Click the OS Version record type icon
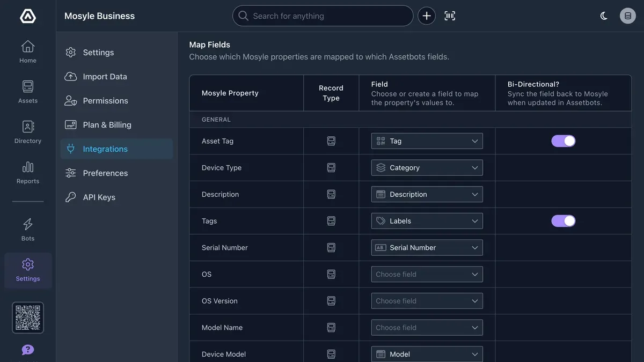 coord(331,301)
